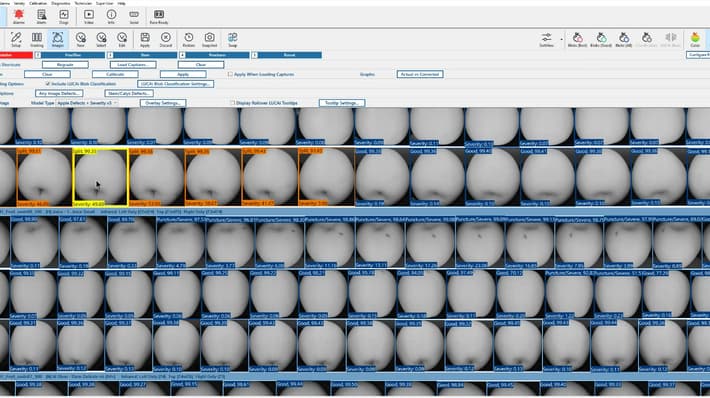Open the Video icon
Screen dimensions: 710x398
89,17
